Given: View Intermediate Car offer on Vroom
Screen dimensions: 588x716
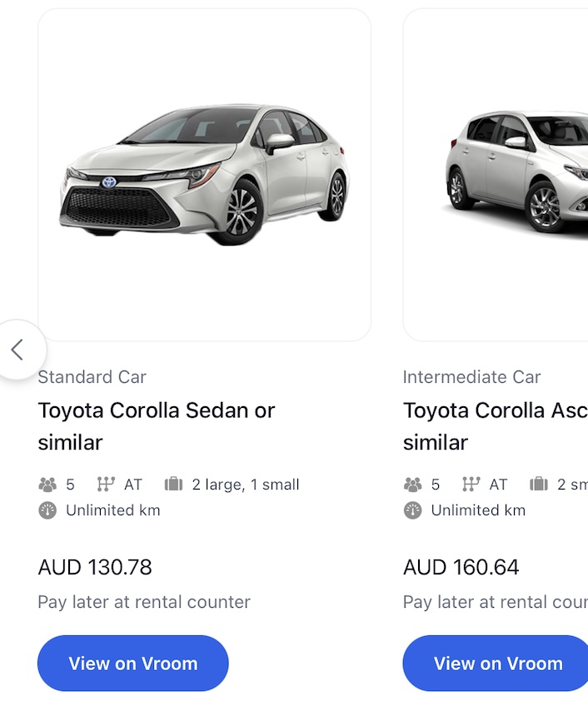Looking at the screenshot, I should tap(497, 664).
